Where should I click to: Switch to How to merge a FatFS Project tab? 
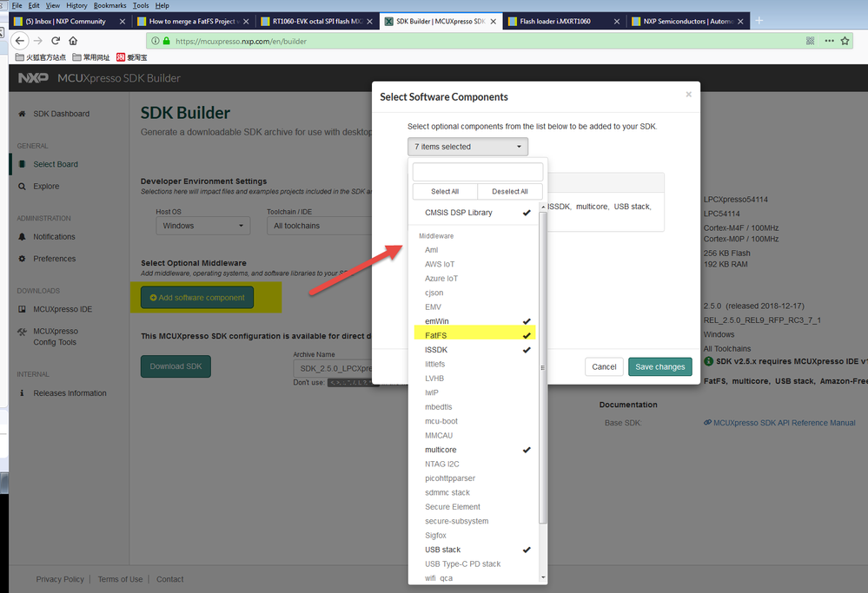[194, 21]
